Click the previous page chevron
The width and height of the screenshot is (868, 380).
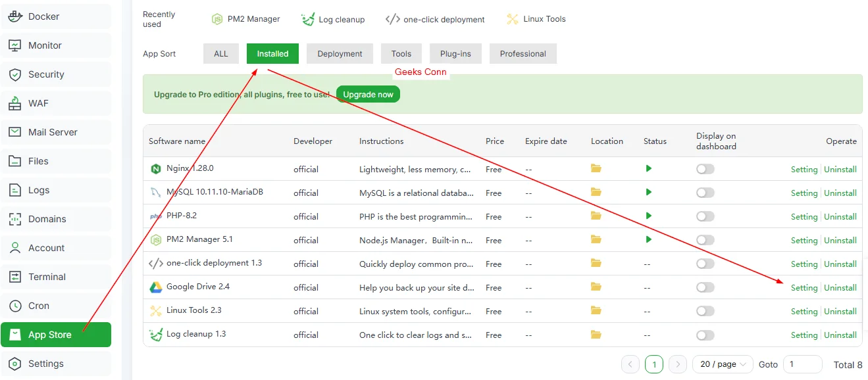pyautogui.click(x=630, y=364)
